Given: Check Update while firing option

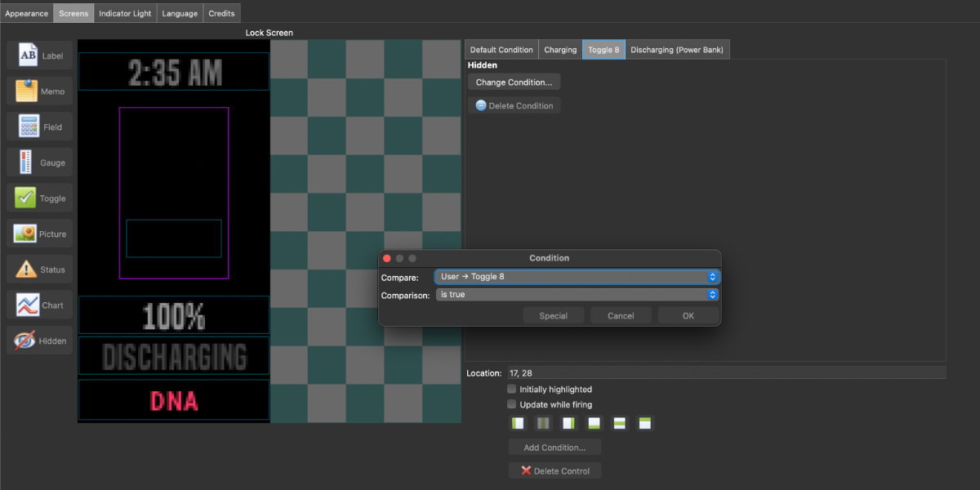Looking at the screenshot, I should [x=512, y=404].
